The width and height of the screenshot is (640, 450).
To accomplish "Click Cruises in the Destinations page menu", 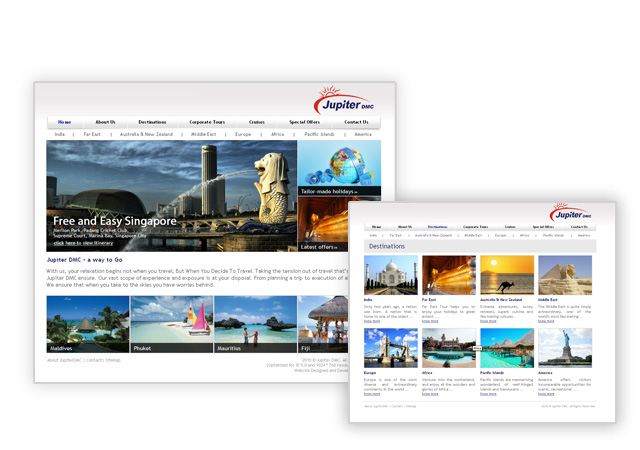I will pos(510,227).
